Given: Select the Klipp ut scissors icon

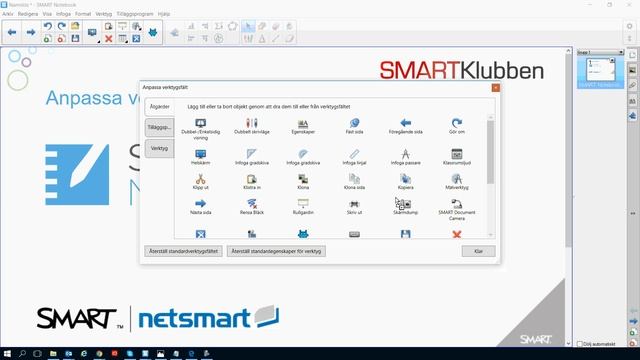Looking at the screenshot, I should (x=200, y=179).
